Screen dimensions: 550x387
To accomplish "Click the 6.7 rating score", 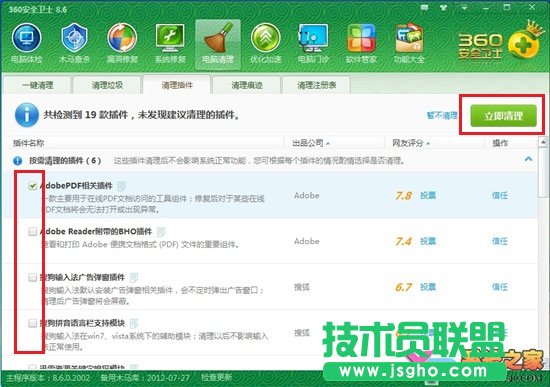I will 403,287.
